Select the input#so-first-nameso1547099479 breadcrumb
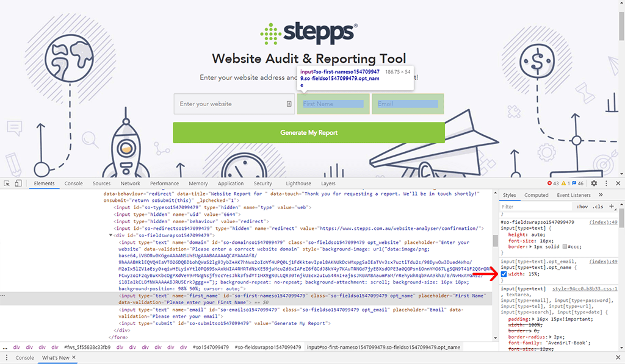This screenshot has width=625, height=364. coord(383,348)
